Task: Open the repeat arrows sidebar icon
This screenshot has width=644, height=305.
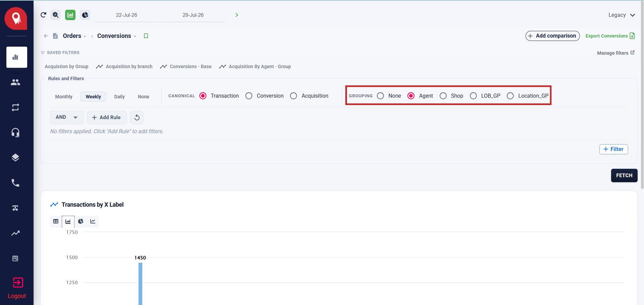Action: click(x=15, y=107)
